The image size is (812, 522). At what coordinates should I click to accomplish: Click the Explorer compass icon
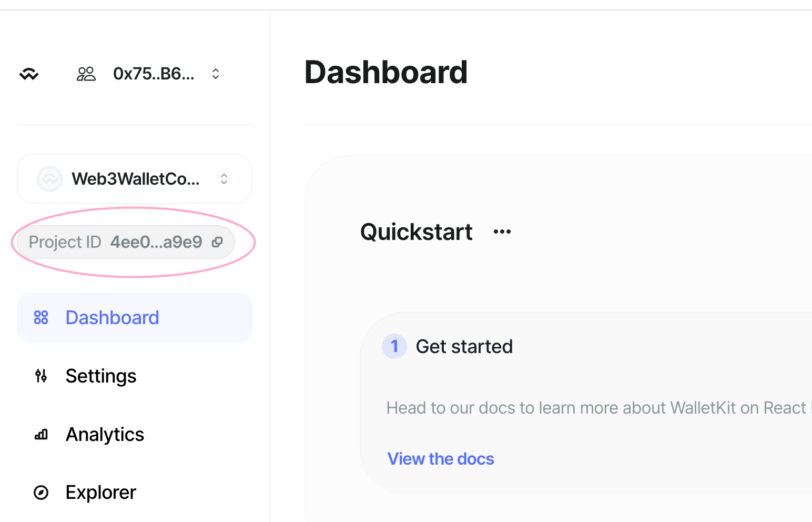click(x=41, y=493)
